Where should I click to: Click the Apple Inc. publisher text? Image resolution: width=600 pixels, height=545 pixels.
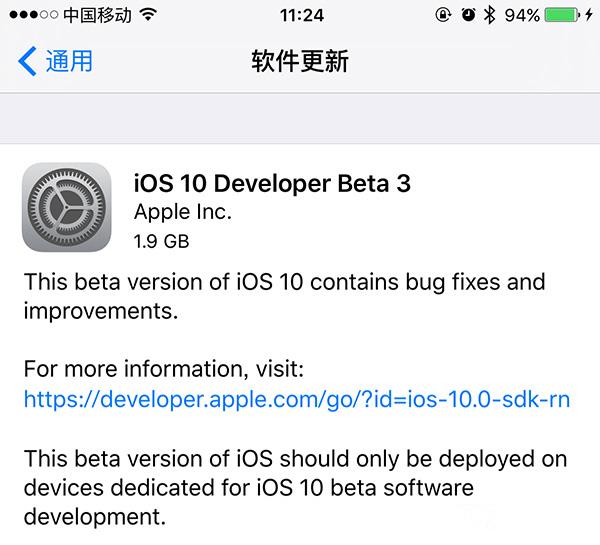point(183,212)
